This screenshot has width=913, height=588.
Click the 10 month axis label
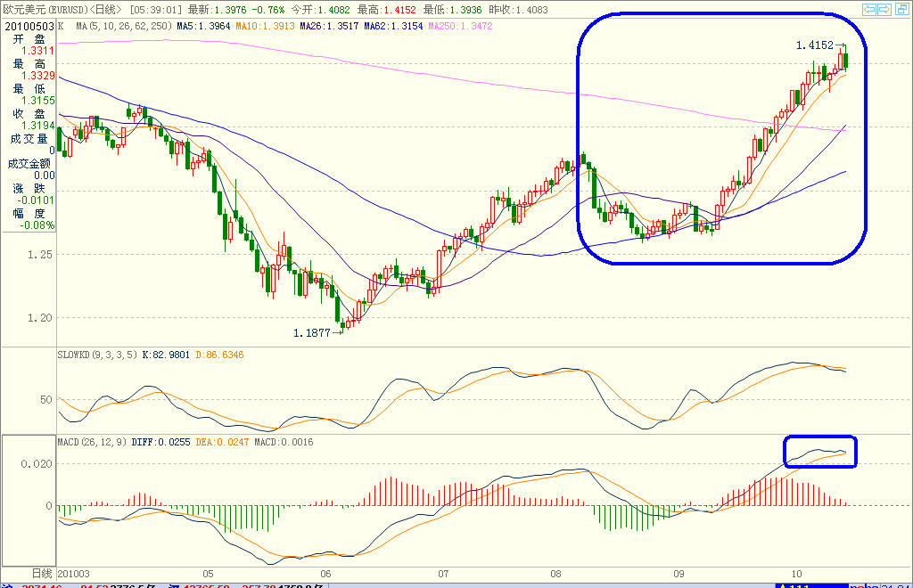pos(796,574)
